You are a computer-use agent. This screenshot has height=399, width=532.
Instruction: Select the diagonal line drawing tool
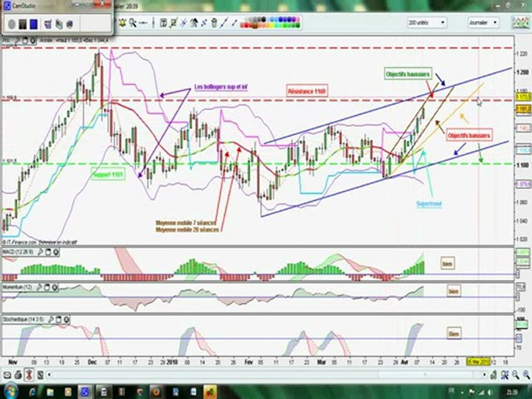coord(224,23)
